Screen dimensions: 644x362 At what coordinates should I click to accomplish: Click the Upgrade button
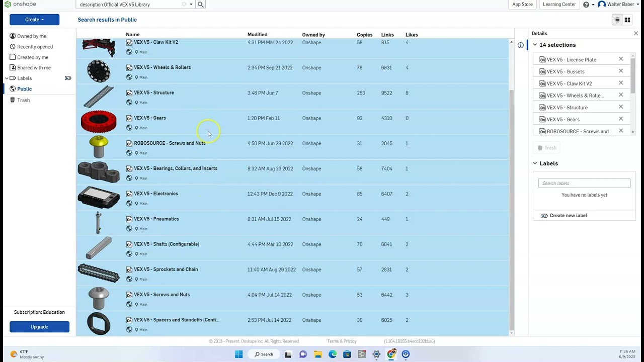[39, 327]
